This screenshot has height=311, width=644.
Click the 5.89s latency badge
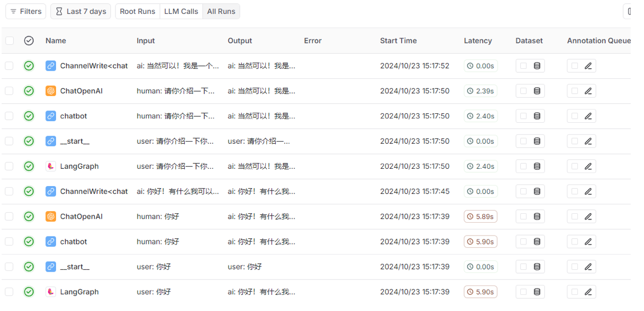(480, 217)
